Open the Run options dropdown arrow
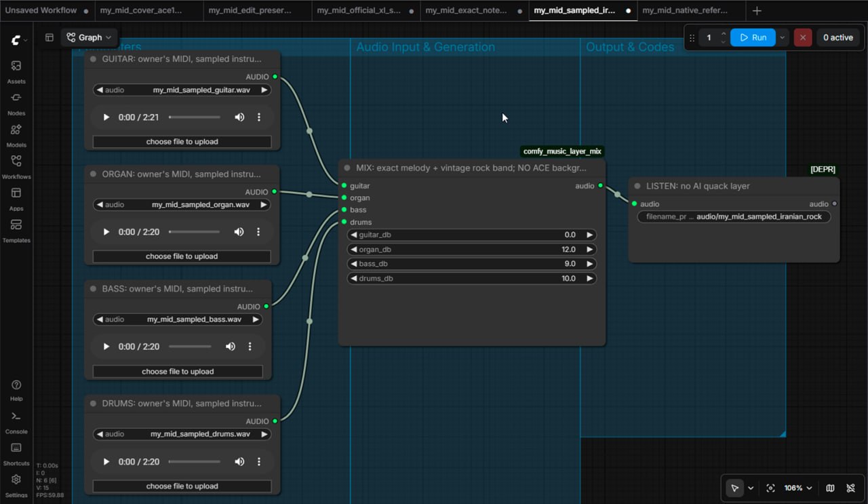The image size is (868, 504). coord(783,37)
